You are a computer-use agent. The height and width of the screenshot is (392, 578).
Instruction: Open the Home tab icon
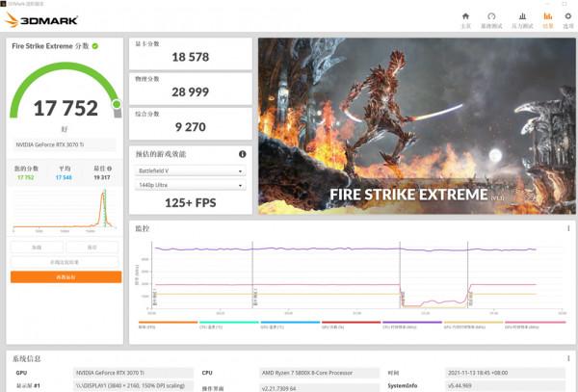coord(465,20)
